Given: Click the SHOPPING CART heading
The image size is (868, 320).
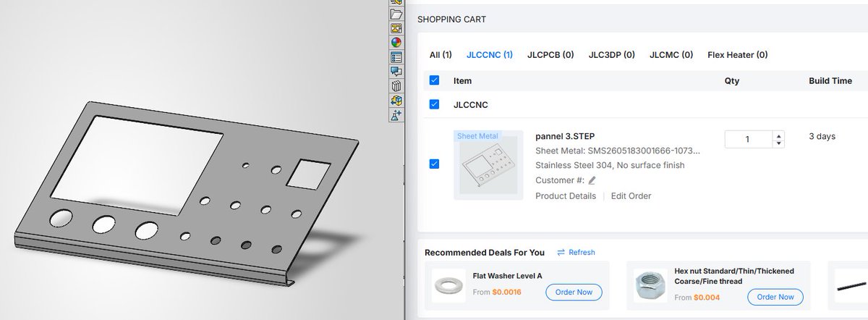Looking at the screenshot, I should [452, 20].
